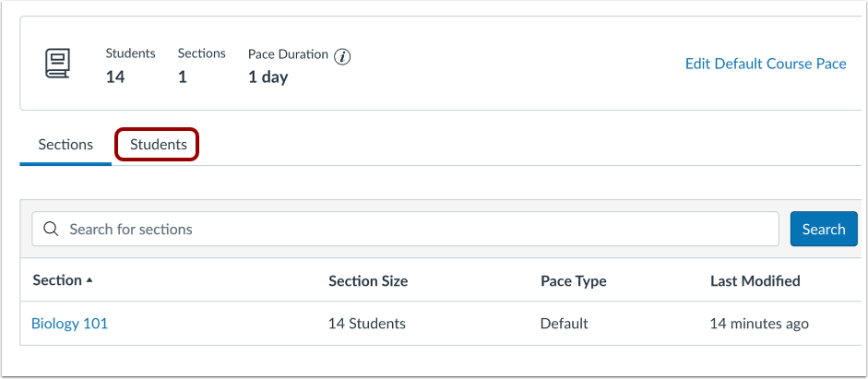The width and height of the screenshot is (868, 379).
Task: Click the 14 Students cell
Action: [x=366, y=324]
